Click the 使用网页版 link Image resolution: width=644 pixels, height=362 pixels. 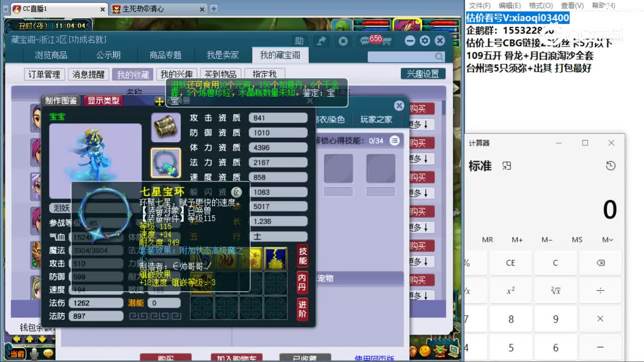374,358
